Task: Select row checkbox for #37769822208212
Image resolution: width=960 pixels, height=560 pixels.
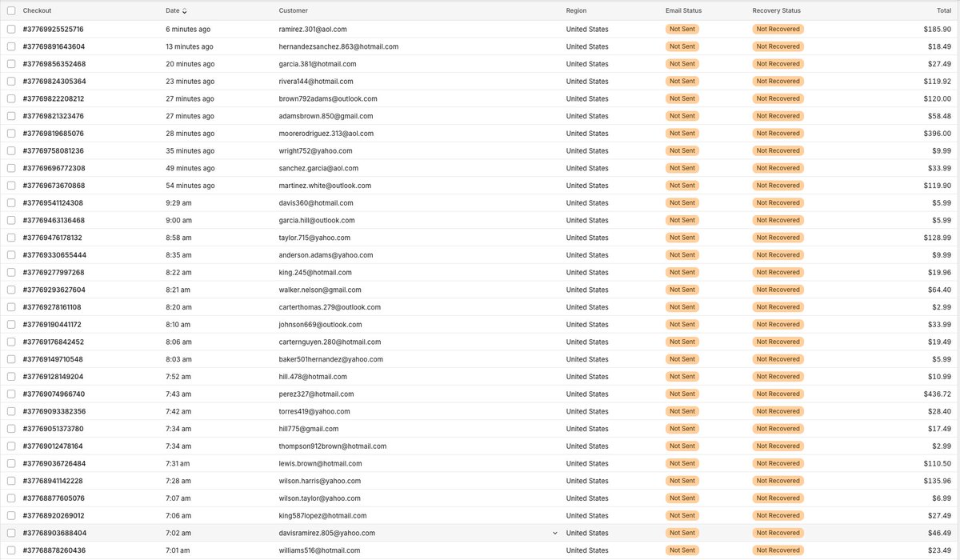Action: (11, 98)
